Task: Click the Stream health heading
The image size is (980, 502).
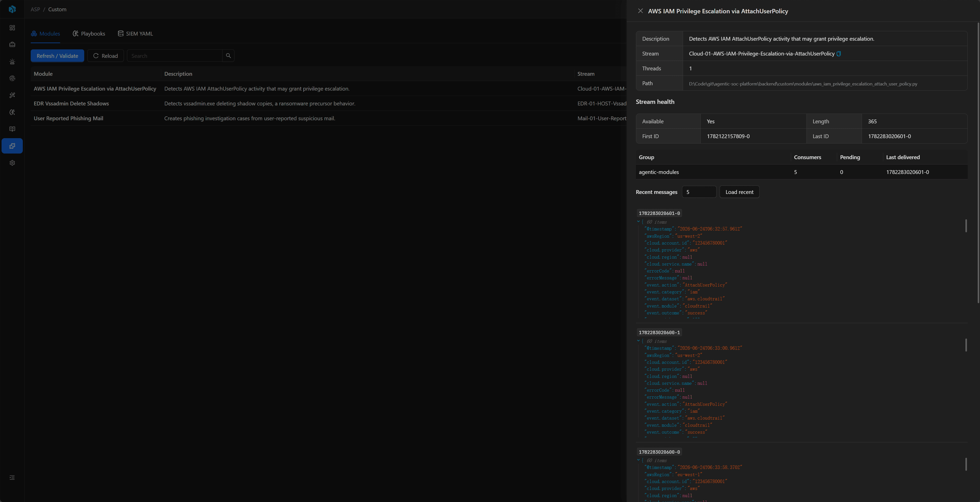Action: pyautogui.click(x=655, y=102)
